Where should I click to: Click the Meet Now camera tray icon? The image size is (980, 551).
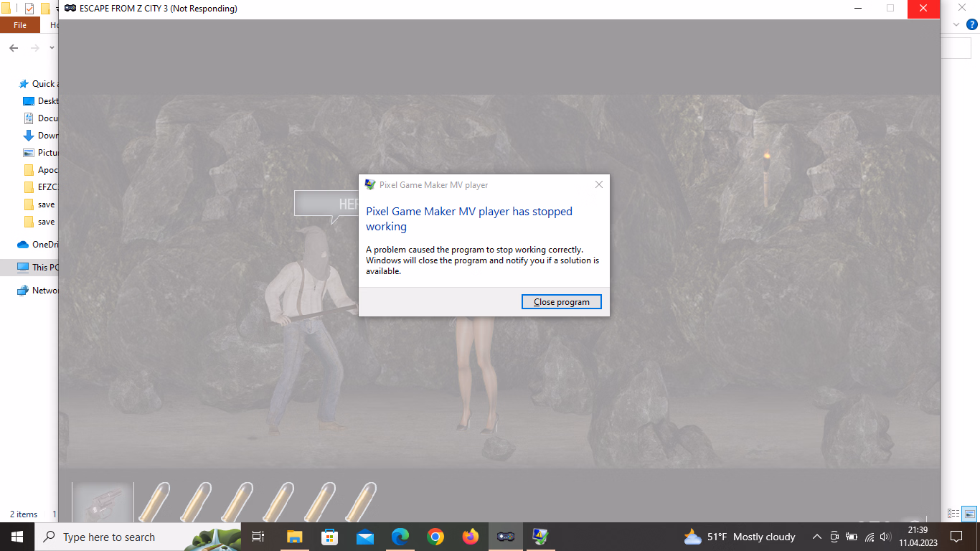click(x=834, y=537)
